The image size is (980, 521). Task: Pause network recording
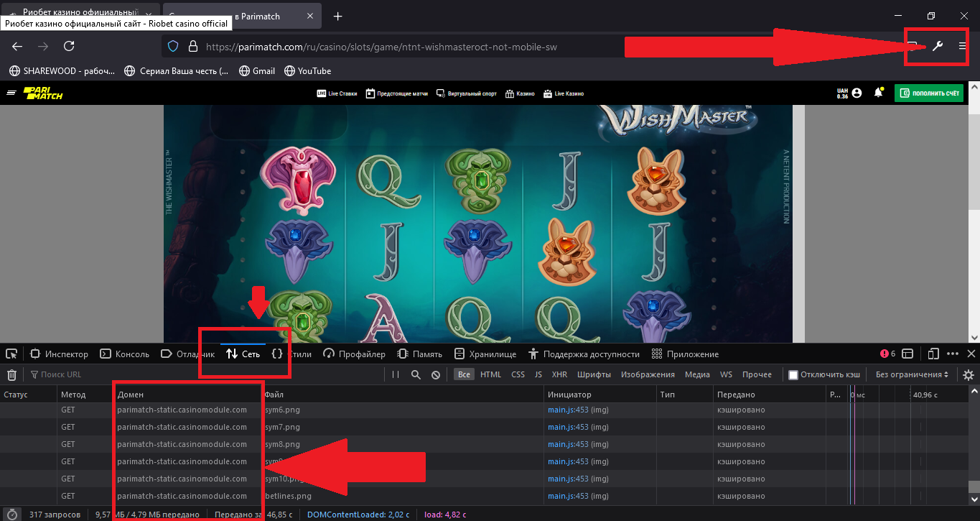coord(396,374)
